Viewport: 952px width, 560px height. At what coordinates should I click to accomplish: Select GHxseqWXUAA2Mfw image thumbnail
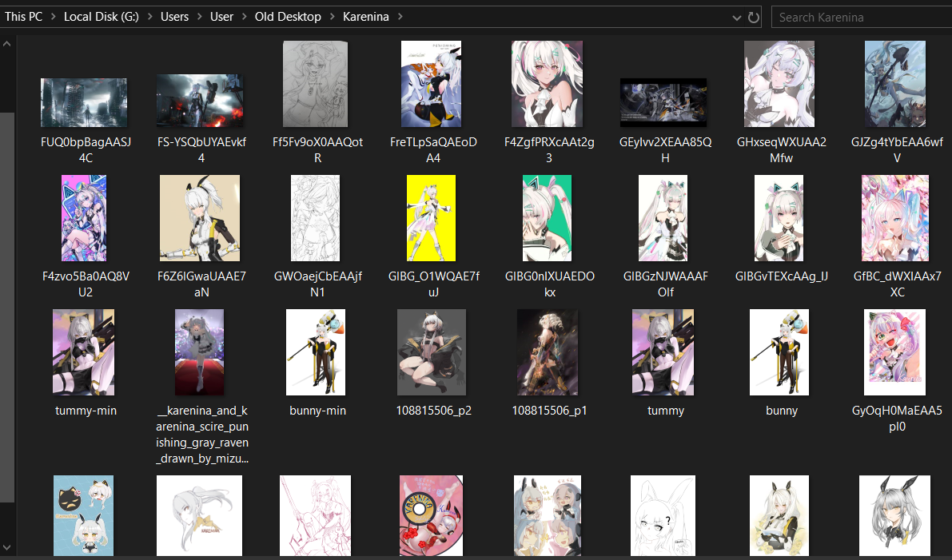pos(779,84)
